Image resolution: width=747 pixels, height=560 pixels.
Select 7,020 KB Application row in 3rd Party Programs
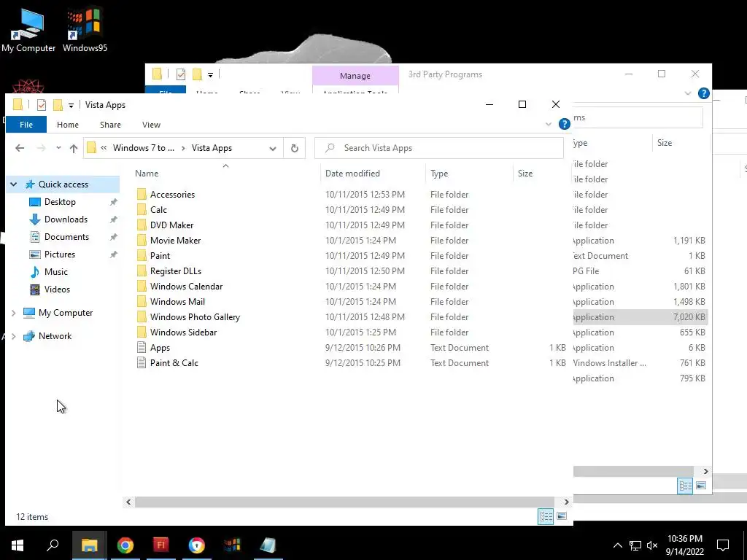[x=640, y=317]
